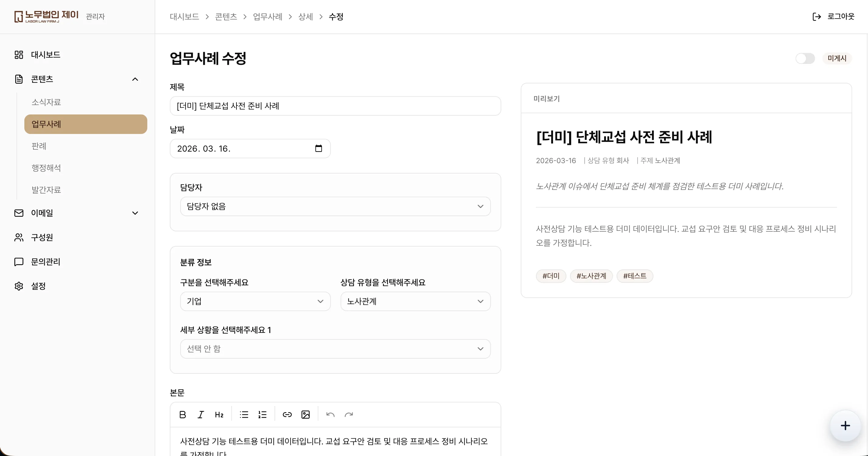This screenshot has width=868, height=456.
Task: Click the 노무법인 제이 logo
Action: click(x=47, y=16)
